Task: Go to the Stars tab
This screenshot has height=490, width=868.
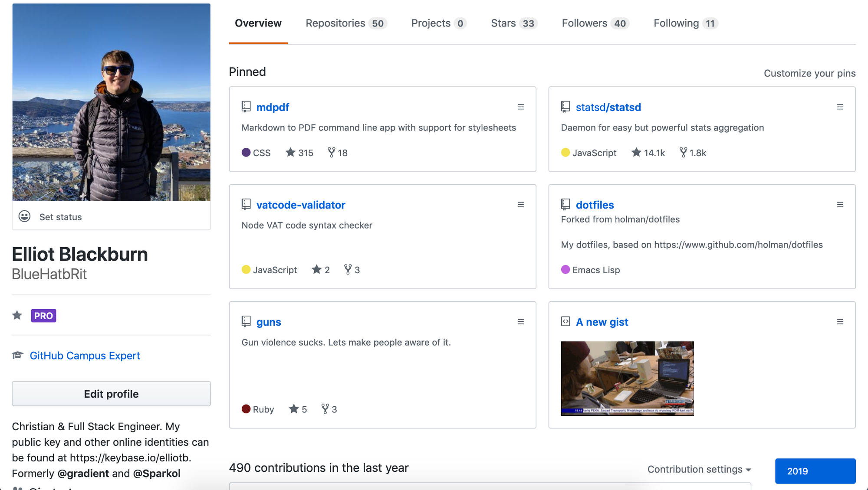Action: pos(514,23)
